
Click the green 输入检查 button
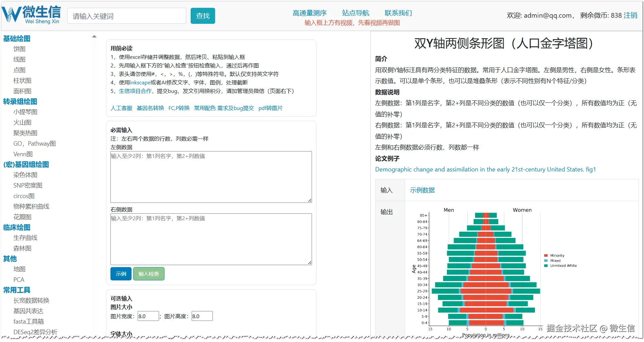point(149,274)
